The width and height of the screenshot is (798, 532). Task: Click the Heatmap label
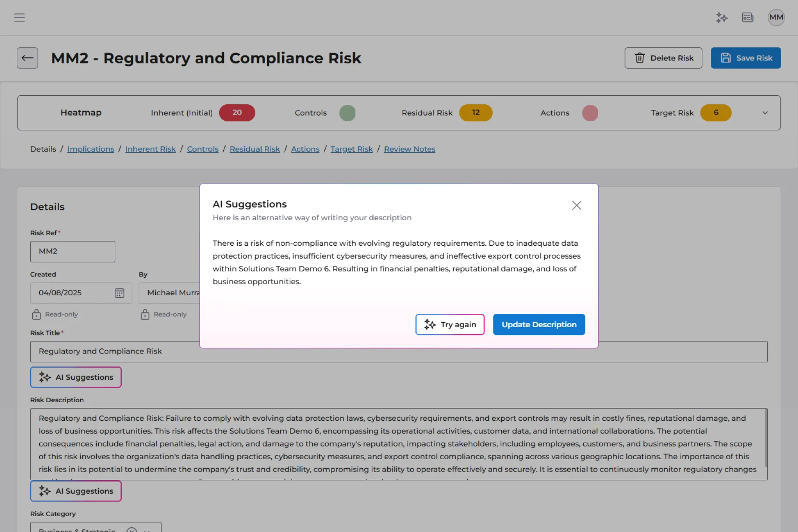tap(81, 113)
